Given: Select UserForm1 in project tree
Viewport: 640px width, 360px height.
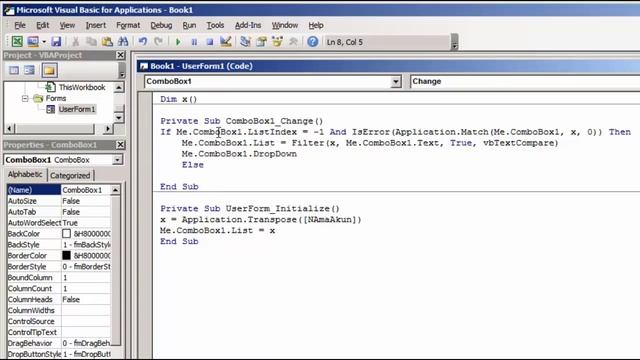Looking at the screenshot, I should 76,109.
